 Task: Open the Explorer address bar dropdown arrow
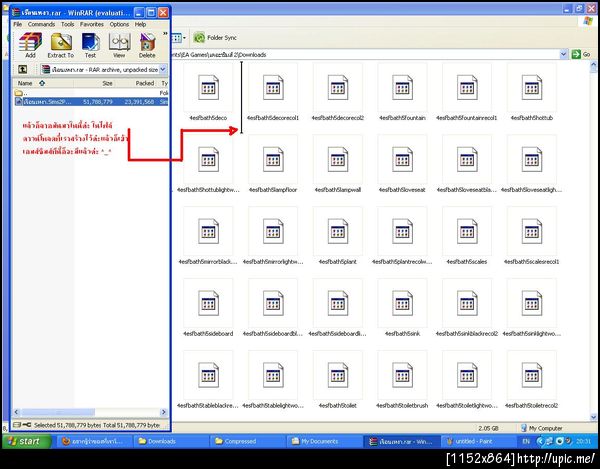coord(563,54)
